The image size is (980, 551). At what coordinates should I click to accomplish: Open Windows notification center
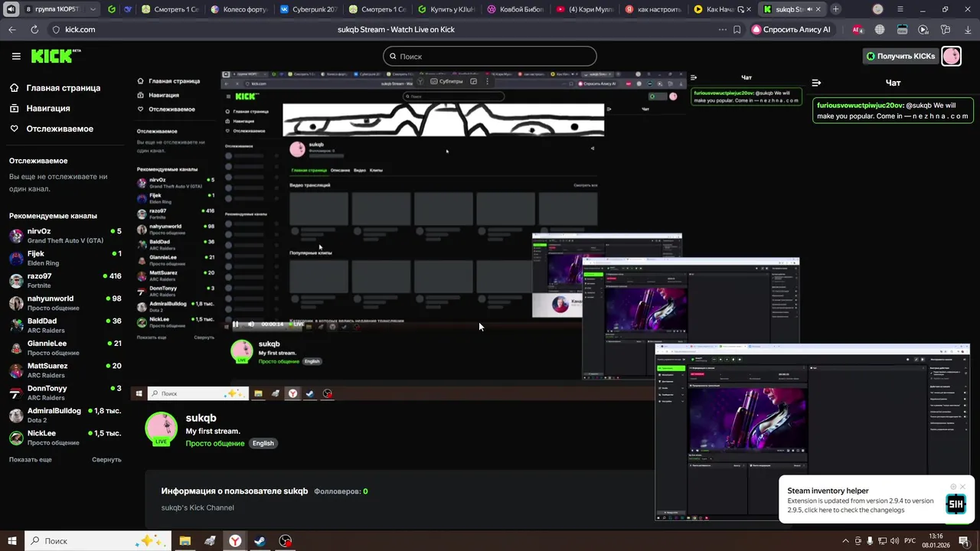point(963,541)
